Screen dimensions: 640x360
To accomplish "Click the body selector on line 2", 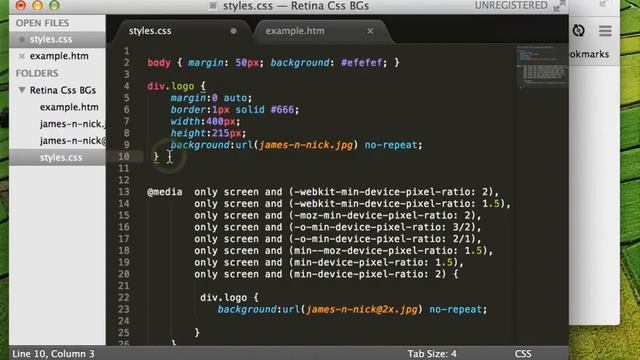I will pyautogui.click(x=159, y=62).
